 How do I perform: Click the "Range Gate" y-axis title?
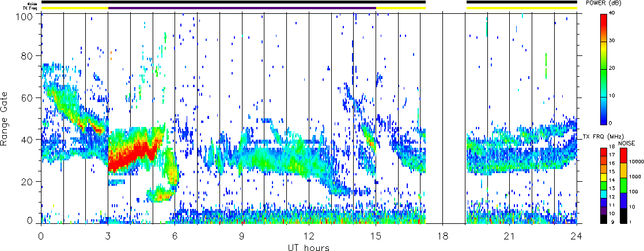coord(5,119)
